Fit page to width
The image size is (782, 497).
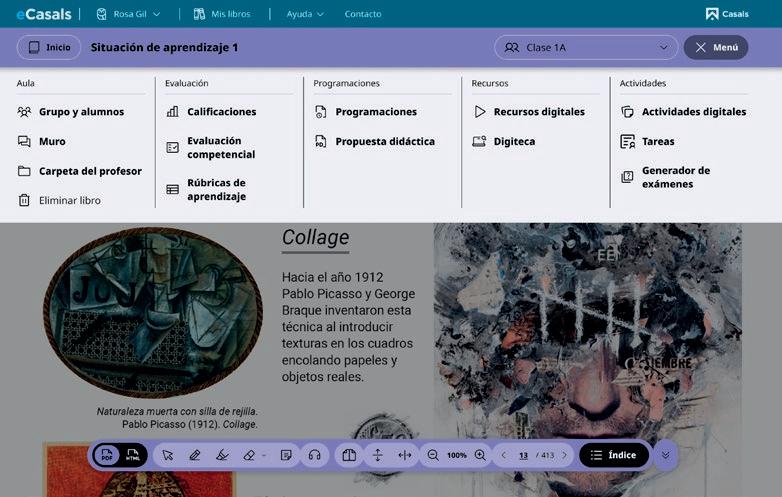405,455
